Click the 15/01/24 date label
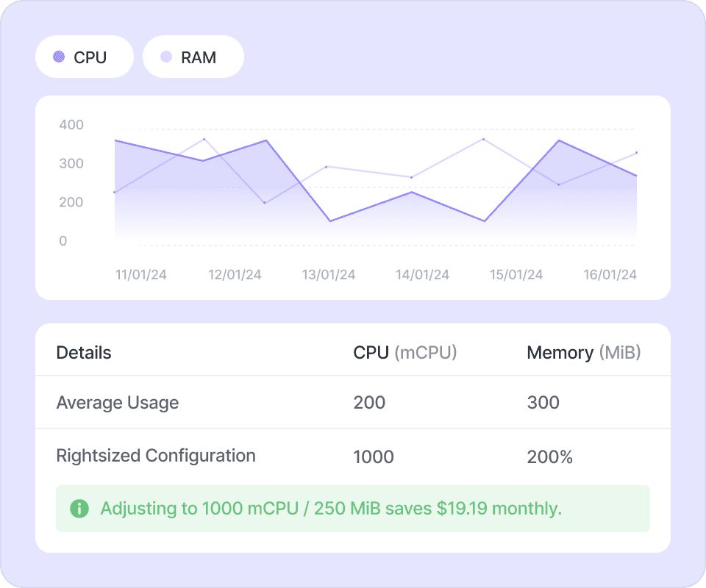 click(x=516, y=275)
